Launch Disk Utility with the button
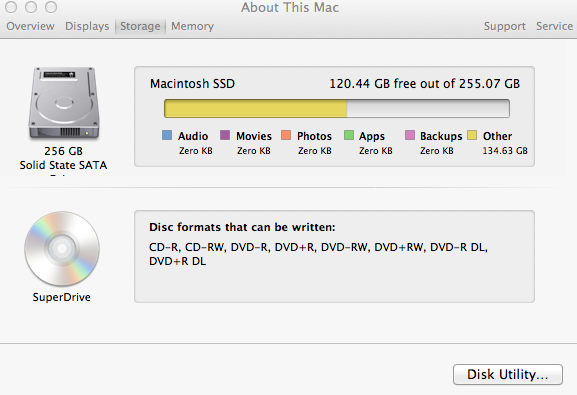The height and width of the screenshot is (395, 577). 508,374
